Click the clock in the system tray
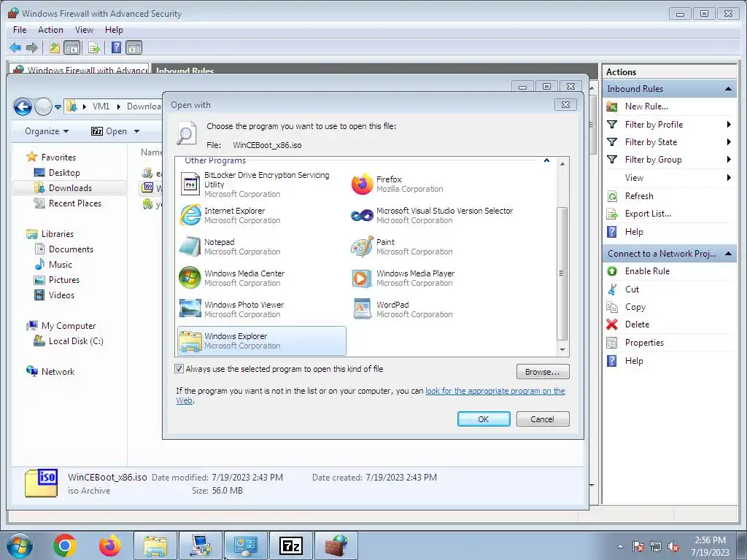Image resolution: width=747 pixels, height=560 pixels. pos(710,545)
